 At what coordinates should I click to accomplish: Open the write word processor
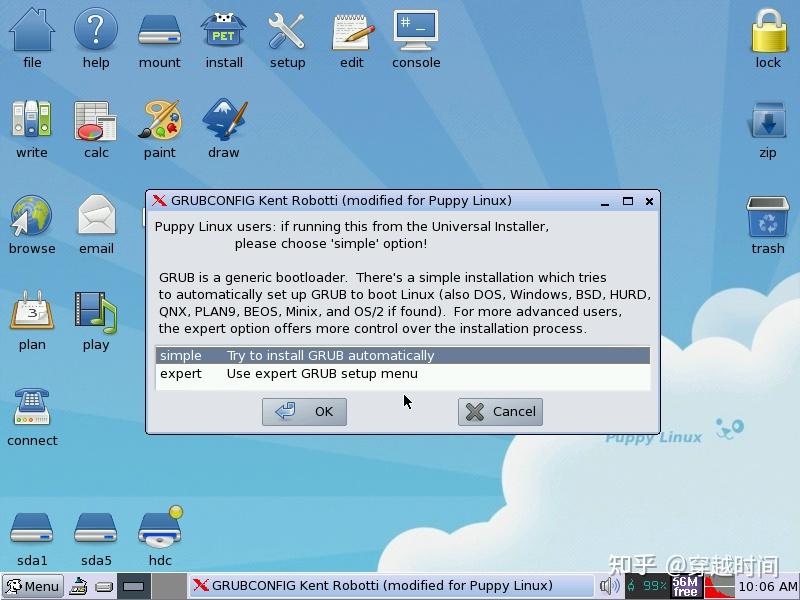point(31,122)
